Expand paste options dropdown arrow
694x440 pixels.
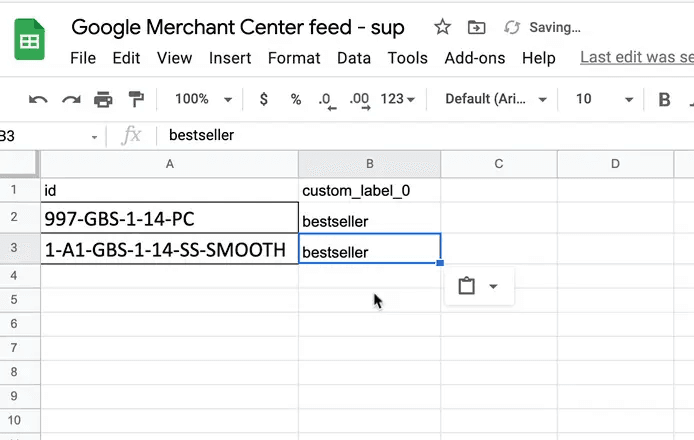[494, 286]
